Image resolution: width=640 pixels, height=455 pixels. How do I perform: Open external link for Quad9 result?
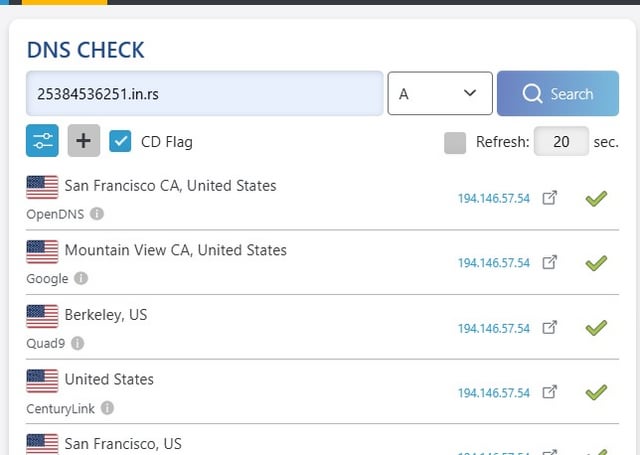(x=550, y=328)
